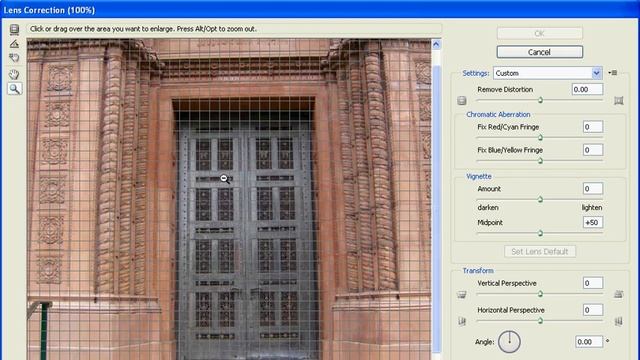
Task: Click the Fix Blue/Yellow Fringe value field
Action: pyautogui.click(x=593, y=150)
